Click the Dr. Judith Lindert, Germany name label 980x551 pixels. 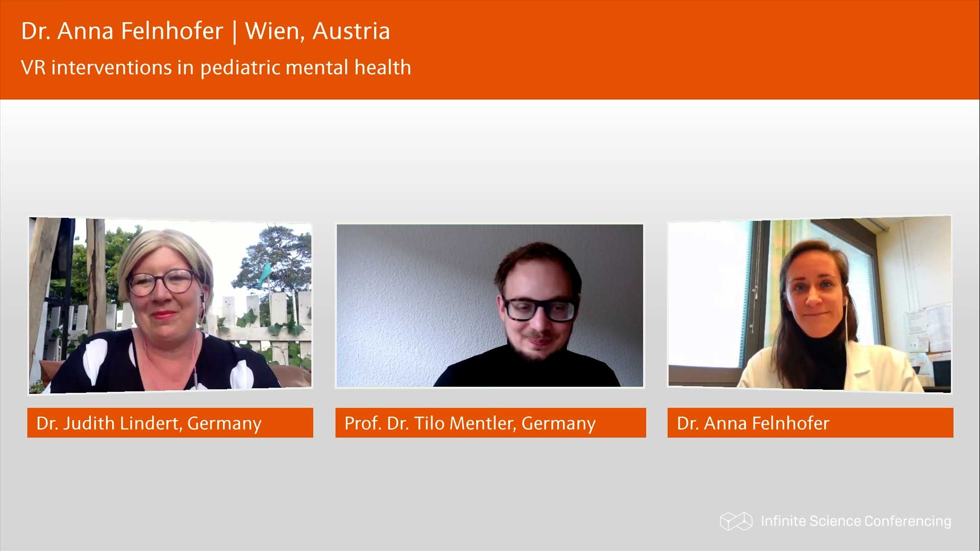(x=170, y=422)
